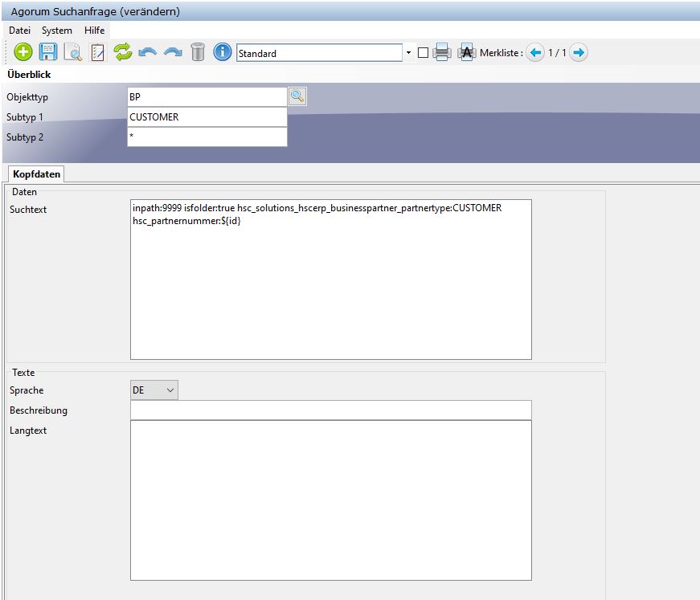700x600 pixels.
Task: Toggle the checkbox next to Standard dropdown
Action: (x=424, y=54)
